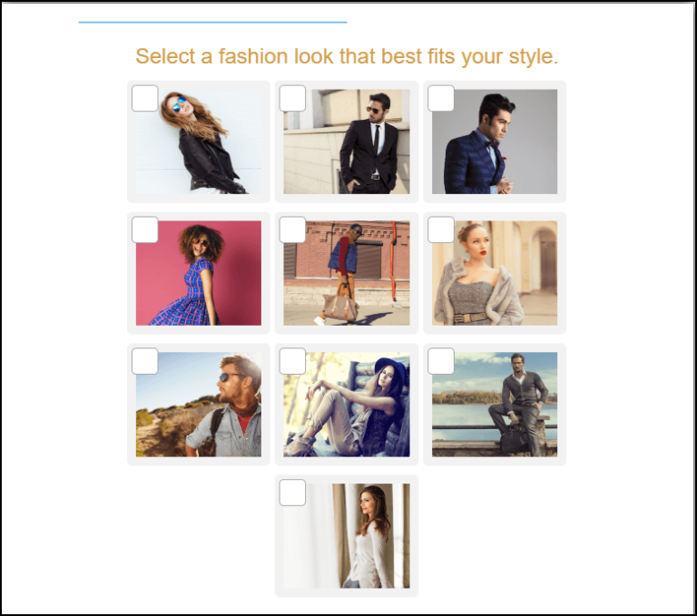This screenshot has height=616, width=697.
Task: Tick checkbox on blue hat woman photo
Action: [292, 361]
